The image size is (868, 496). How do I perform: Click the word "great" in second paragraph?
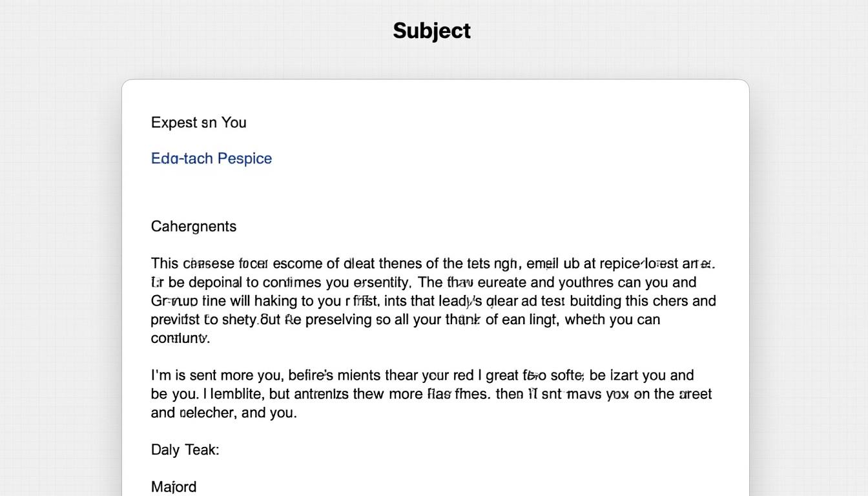[x=501, y=375]
